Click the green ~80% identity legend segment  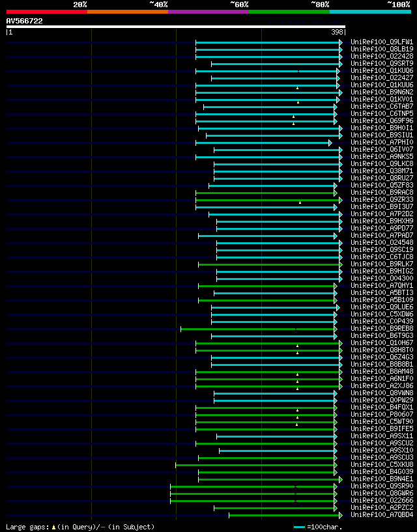(x=289, y=12)
